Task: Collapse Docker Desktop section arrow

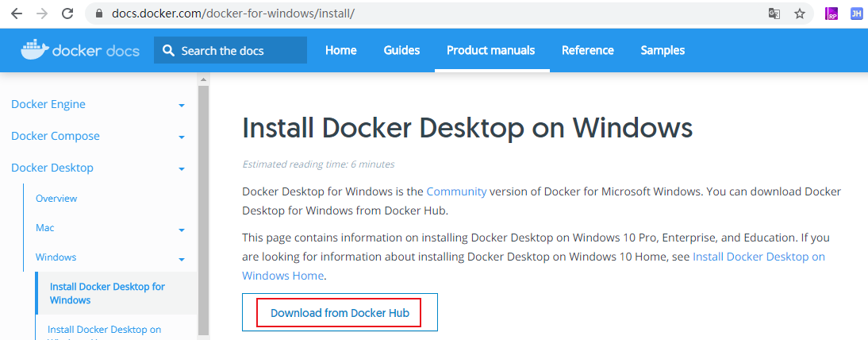Action: click(181, 168)
